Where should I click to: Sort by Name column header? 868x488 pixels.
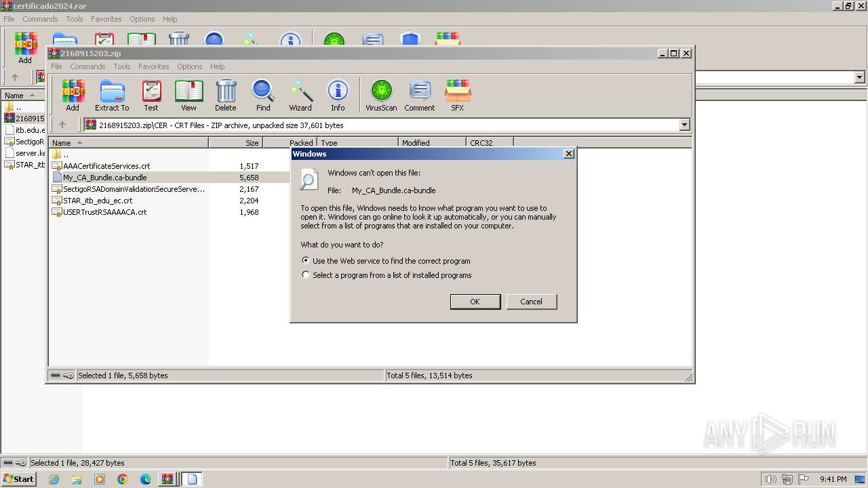[x=128, y=143]
